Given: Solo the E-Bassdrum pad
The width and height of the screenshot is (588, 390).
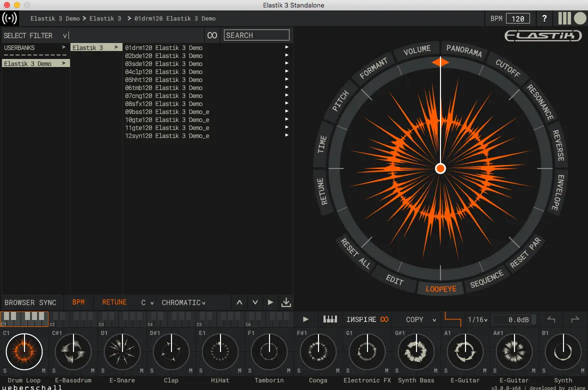Looking at the screenshot, I should pos(54,371).
